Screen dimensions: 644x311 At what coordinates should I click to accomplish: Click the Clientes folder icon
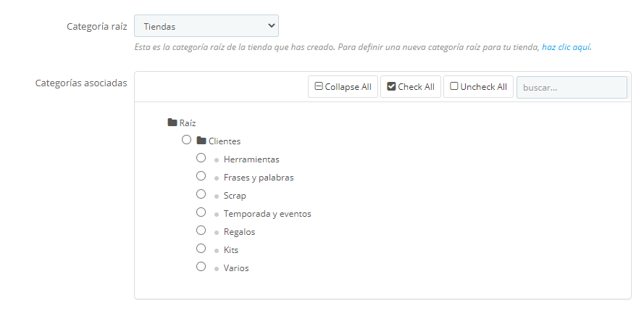click(201, 141)
